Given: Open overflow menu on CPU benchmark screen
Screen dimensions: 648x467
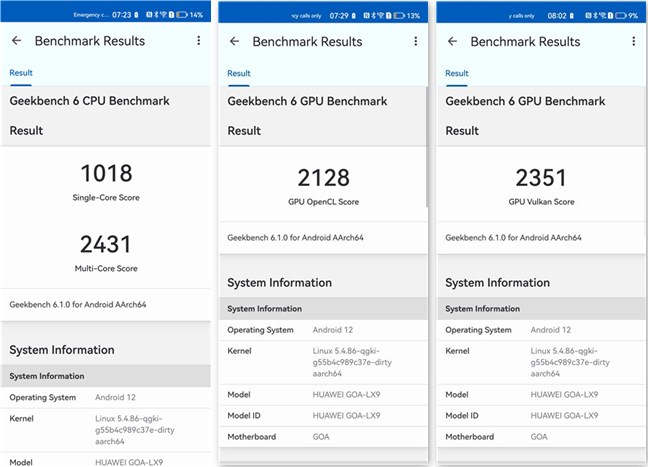Looking at the screenshot, I should tap(199, 41).
